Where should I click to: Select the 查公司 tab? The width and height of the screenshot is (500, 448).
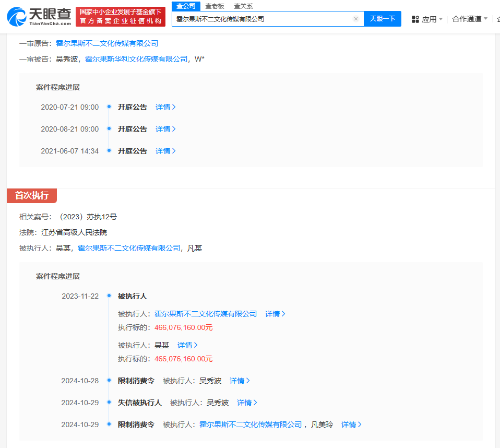[186, 6]
